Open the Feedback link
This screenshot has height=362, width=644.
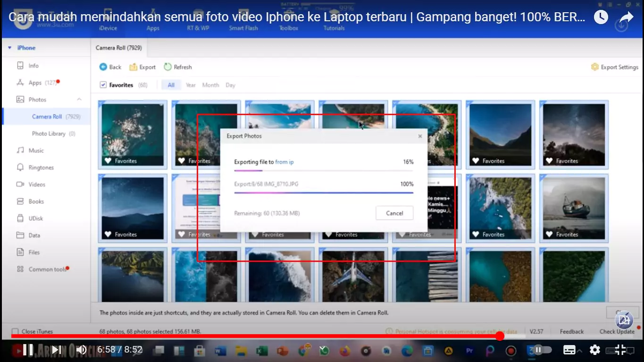tap(572, 331)
